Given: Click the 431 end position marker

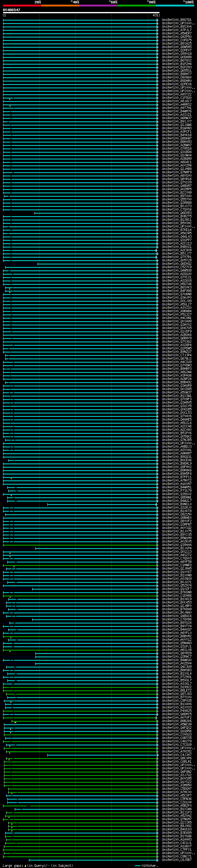Looking at the screenshot, I should coord(155,15).
